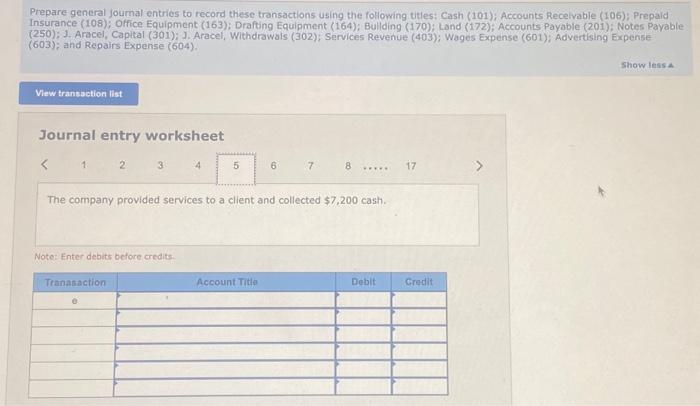Image resolution: width=700 pixels, height=406 pixels.
Task: Switch to journal entry tab 7
Action: 311,166
